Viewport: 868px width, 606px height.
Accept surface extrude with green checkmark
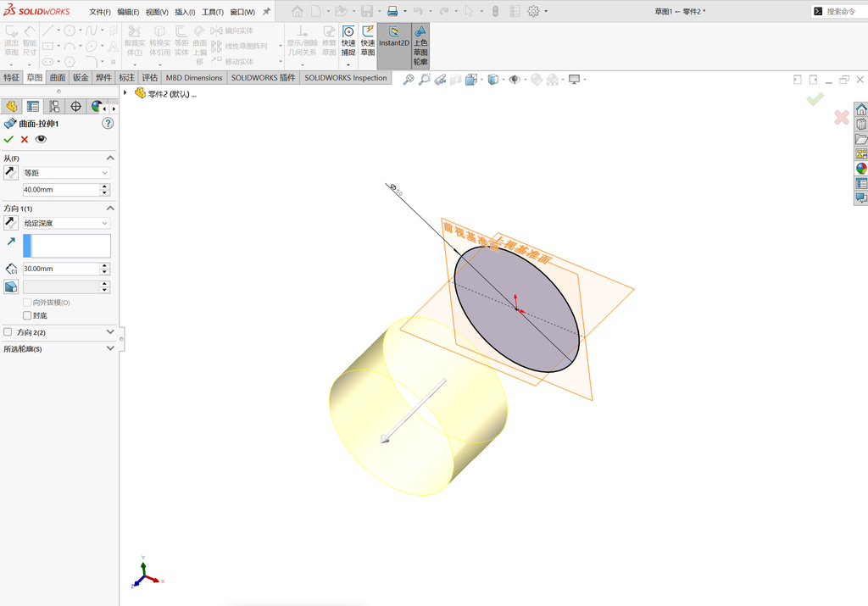click(x=8, y=140)
